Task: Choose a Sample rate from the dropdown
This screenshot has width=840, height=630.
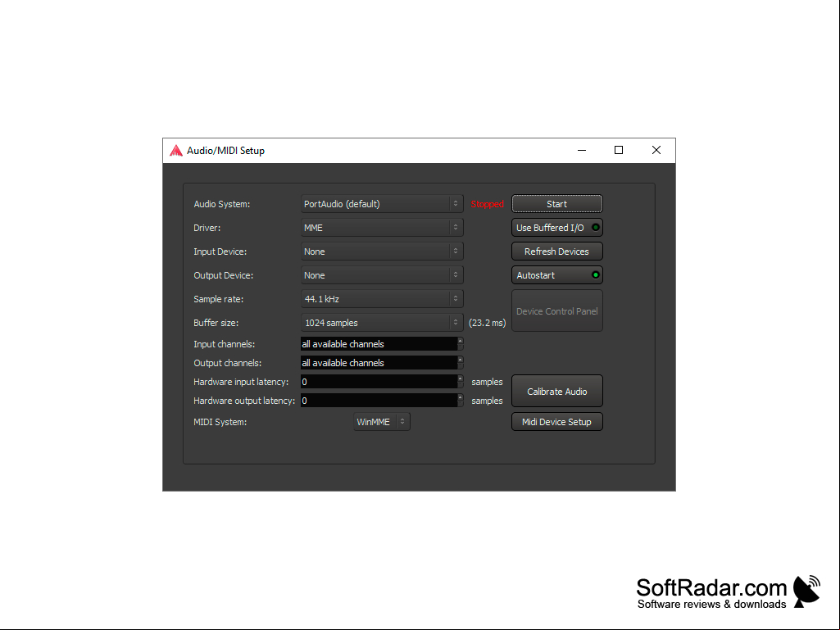Action: [382, 299]
